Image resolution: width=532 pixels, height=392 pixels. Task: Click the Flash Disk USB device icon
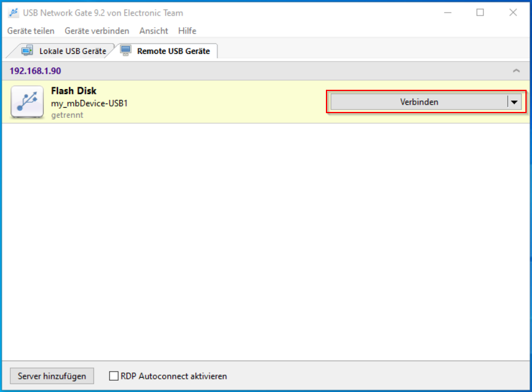tap(27, 102)
